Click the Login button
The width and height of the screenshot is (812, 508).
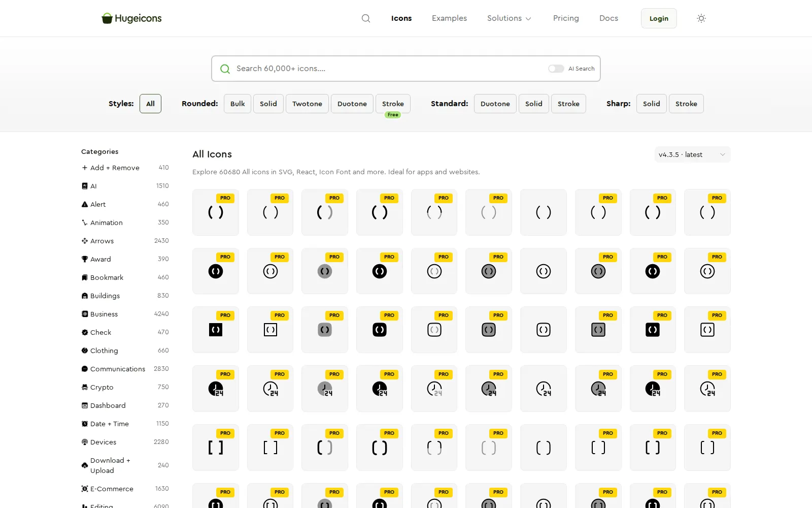coord(659,18)
